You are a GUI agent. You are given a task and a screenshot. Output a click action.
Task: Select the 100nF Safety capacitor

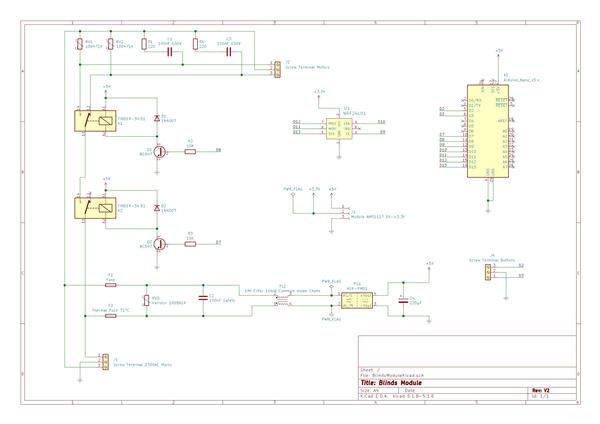click(203, 298)
